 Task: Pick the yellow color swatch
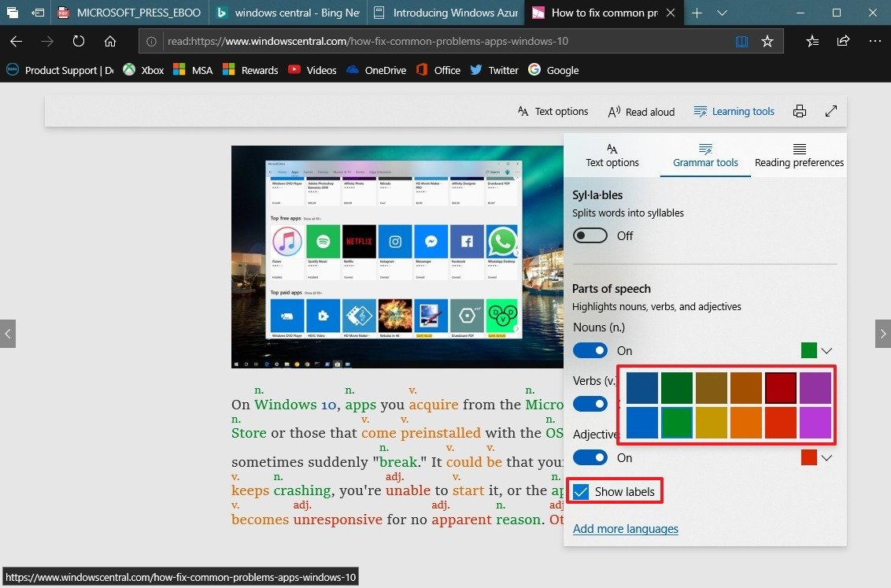[x=712, y=423]
